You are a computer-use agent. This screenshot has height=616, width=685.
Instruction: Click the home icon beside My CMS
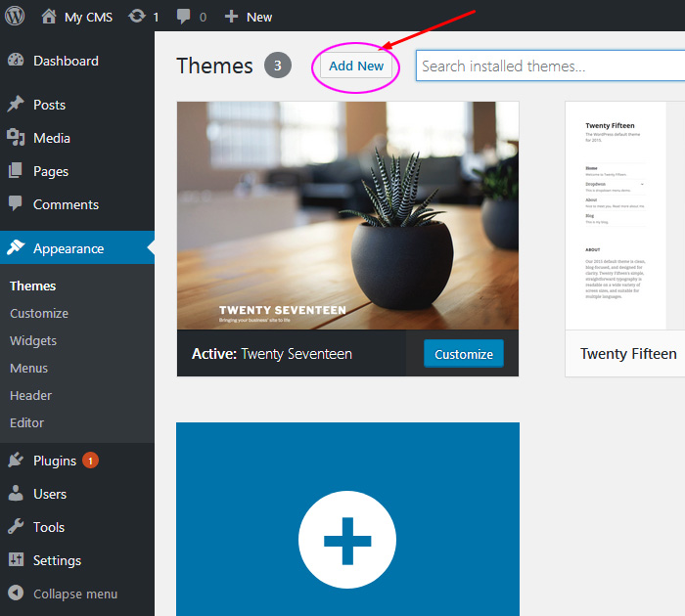[x=49, y=17]
